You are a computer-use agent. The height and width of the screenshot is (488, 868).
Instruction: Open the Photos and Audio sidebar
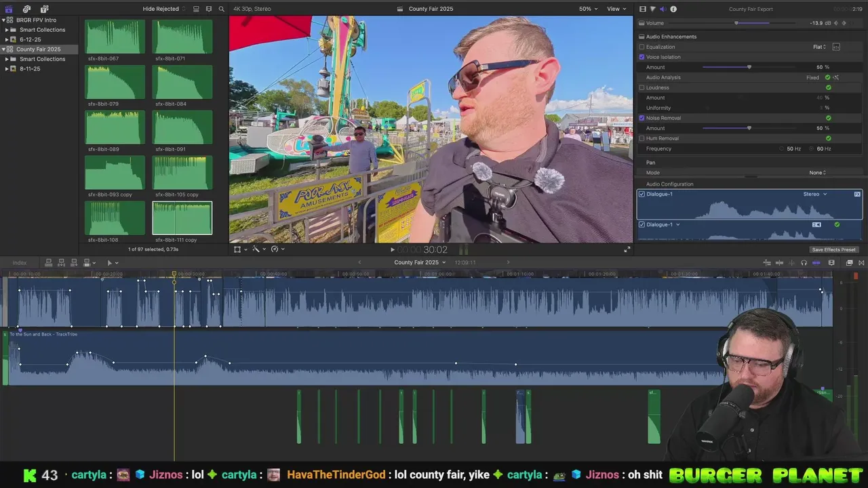[x=26, y=9]
